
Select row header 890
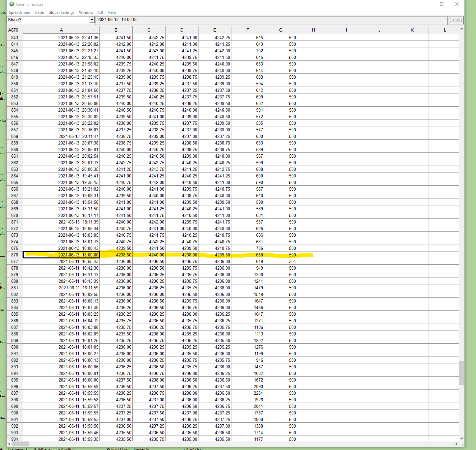point(14,347)
